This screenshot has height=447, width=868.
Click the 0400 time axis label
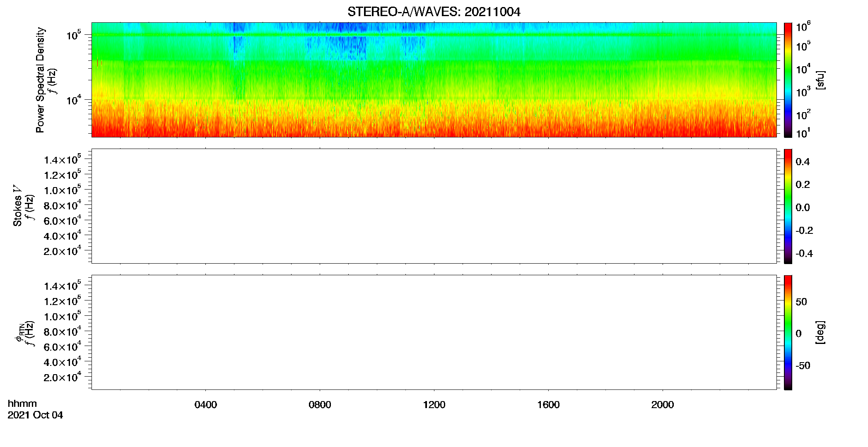pos(206,405)
